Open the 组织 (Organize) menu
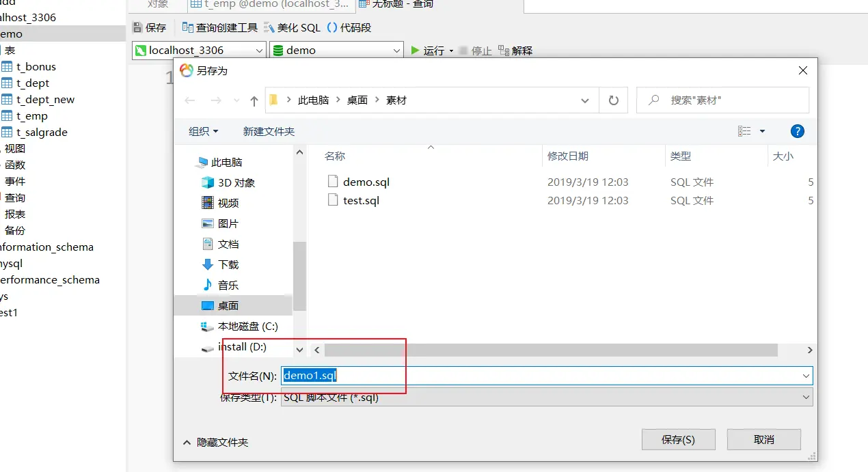 pyautogui.click(x=204, y=131)
